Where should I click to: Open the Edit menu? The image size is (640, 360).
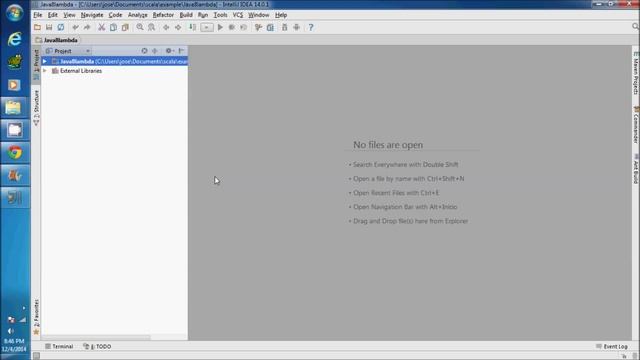coord(53,15)
